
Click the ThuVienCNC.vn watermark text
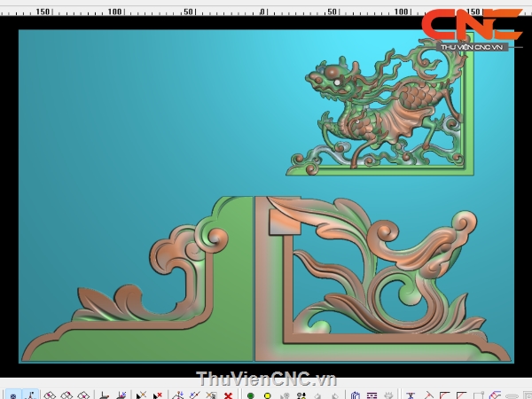[266, 379]
